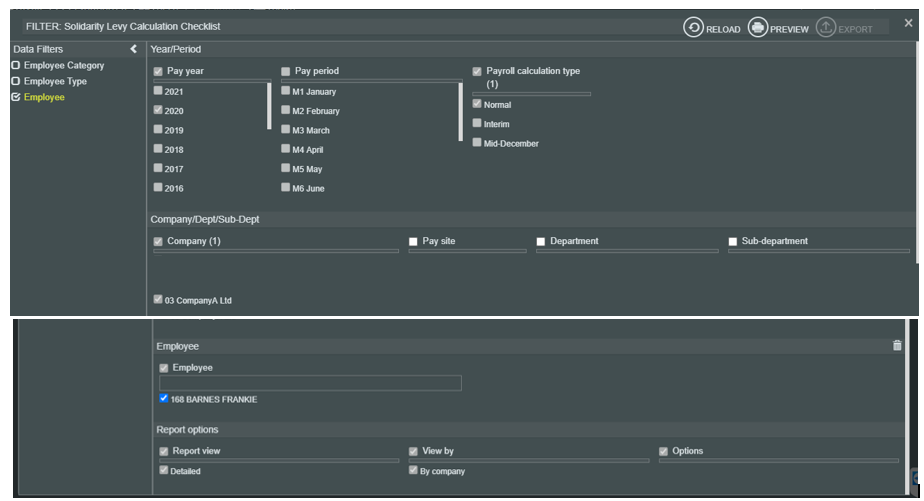Click the Preview printer icon
This screenshot has height=501, width=924.
click(x=758, y=28)
